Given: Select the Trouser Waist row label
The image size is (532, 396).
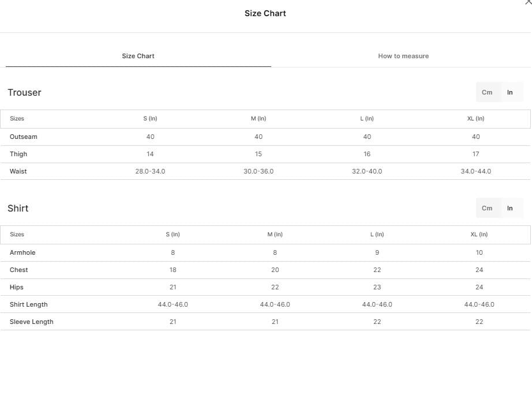Looking at the screenshot, I should pos(18,171).
